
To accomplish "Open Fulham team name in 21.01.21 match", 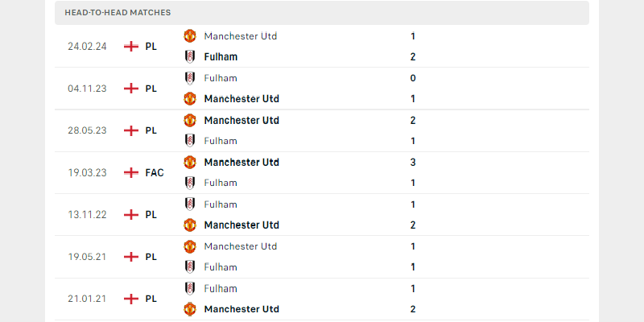I will (x=221, y=288).
